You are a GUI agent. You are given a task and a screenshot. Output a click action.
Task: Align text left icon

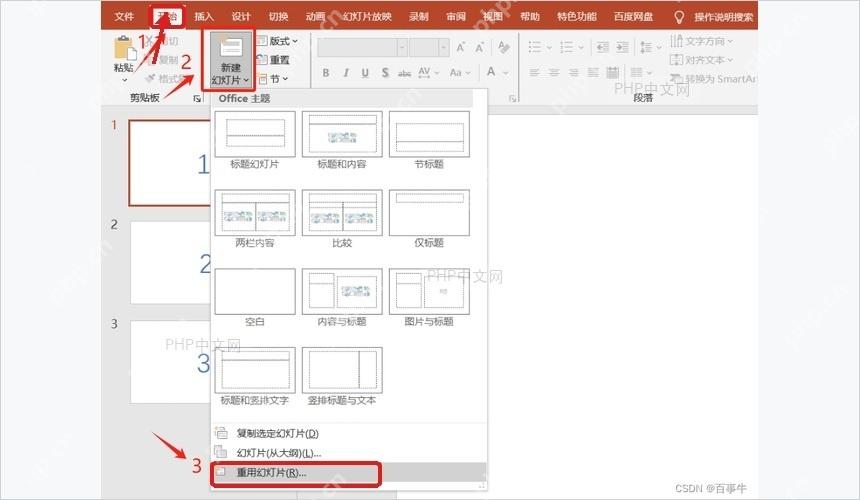534,72
